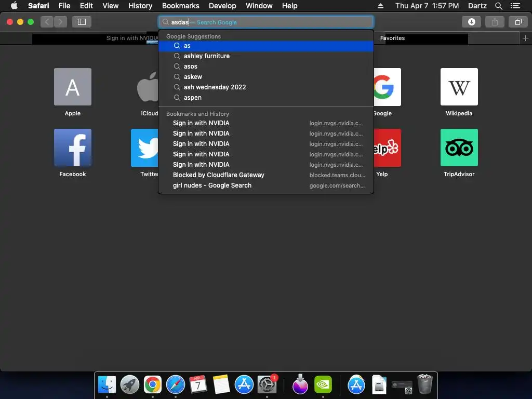Image resolution: width=532 pixels, height=399 pixels.
Task: Open the Wikipedia favorite tile
Action: pyautogui.click(x=459, y=87)
